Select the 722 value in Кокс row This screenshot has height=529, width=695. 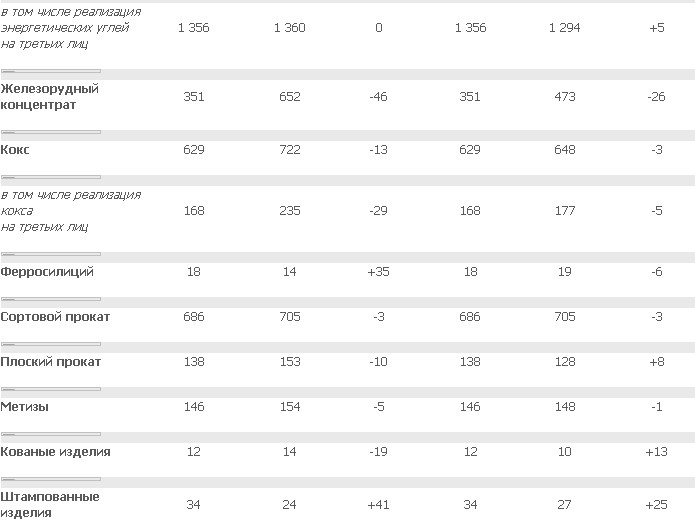coord(290,149)
